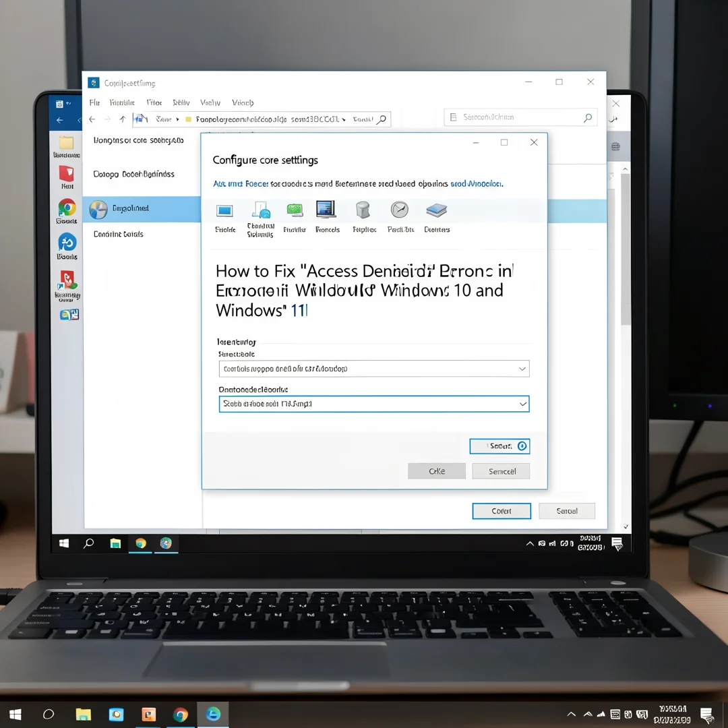Viewport: 728px width, 728px height.
Task: Click the 'Sodert' button in the dialog
Action: (x=499, y=446)
